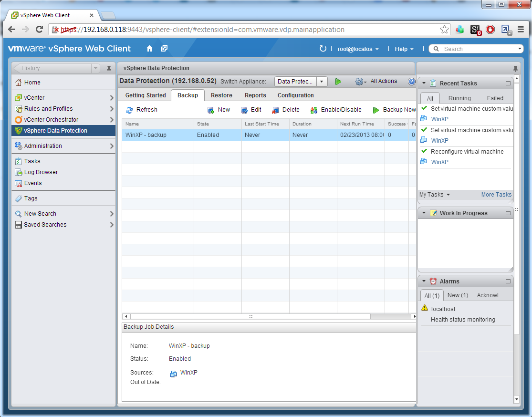Expand the Saved Searches chevron
The width and height of the screenshot is (532, 417).
tap(112, 225)
